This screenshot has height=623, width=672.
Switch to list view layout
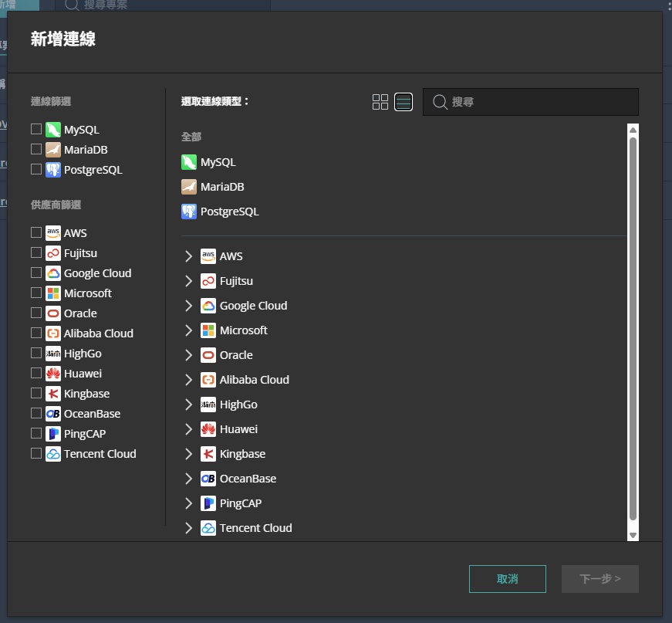point(403,101)
